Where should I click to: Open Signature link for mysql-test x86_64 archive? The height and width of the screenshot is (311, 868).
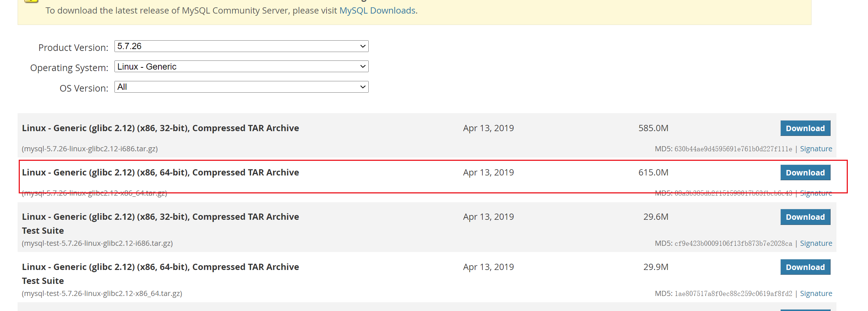coord(816,293)
